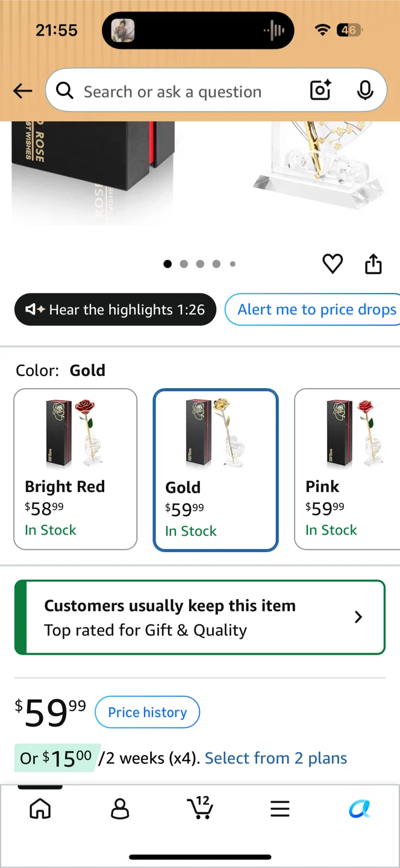
Task: Select the Pink color option
Action: pyautogui.click(x=348, y=469)
